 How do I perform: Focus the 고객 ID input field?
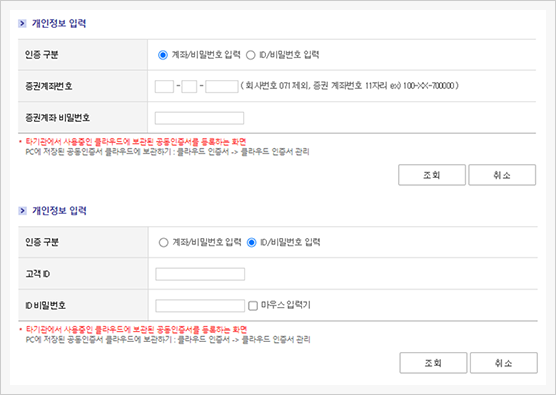[200, 274]
